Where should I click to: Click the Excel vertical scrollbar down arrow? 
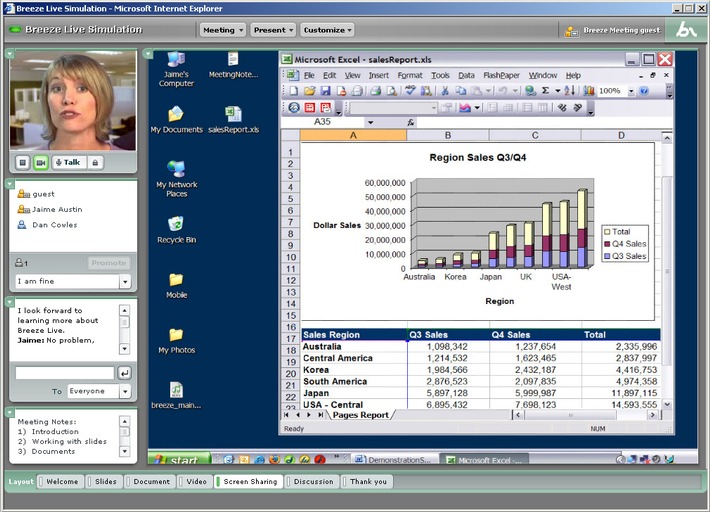click(x=667, y=404)
